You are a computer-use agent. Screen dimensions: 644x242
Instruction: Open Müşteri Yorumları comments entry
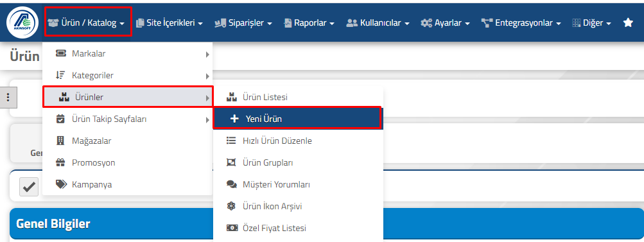(x=298, y=184)
